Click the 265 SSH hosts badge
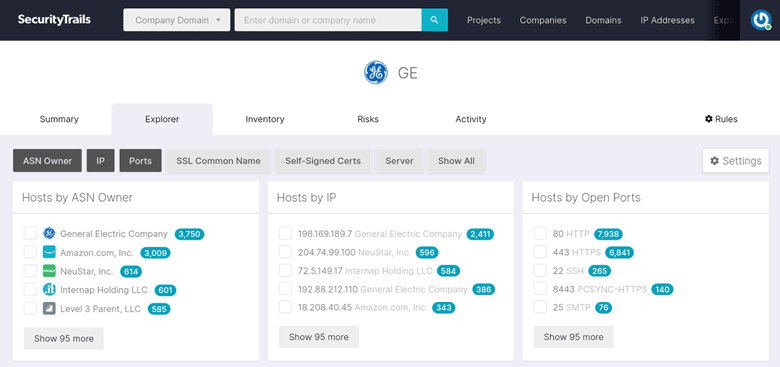Screen dimensions: 780x367 coord(599,271)
